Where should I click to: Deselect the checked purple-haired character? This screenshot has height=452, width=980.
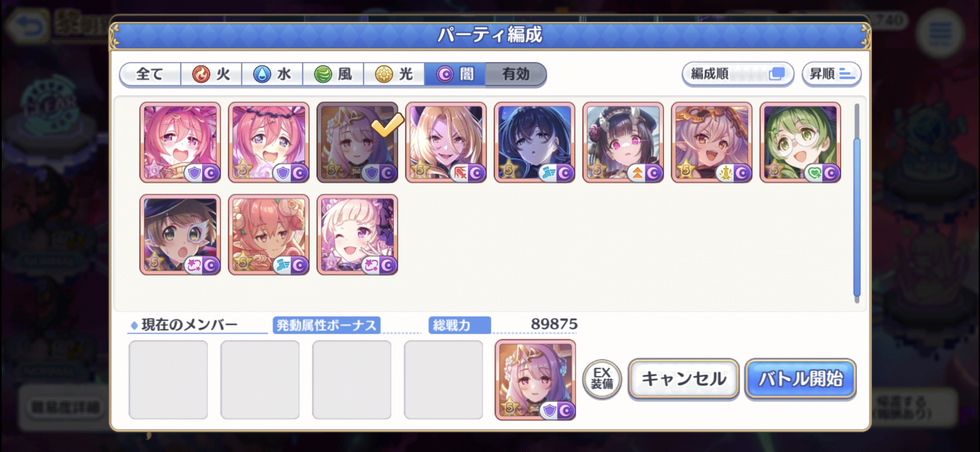click(x=357, y=142)
